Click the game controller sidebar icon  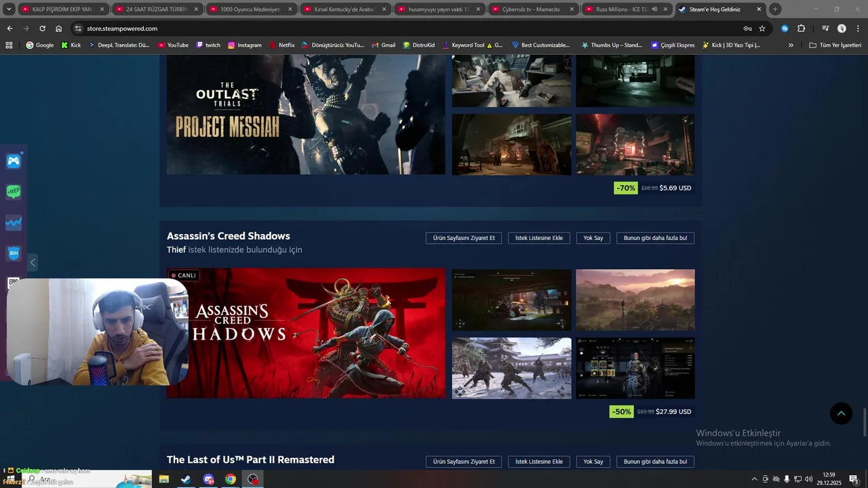tap(14, 161)
